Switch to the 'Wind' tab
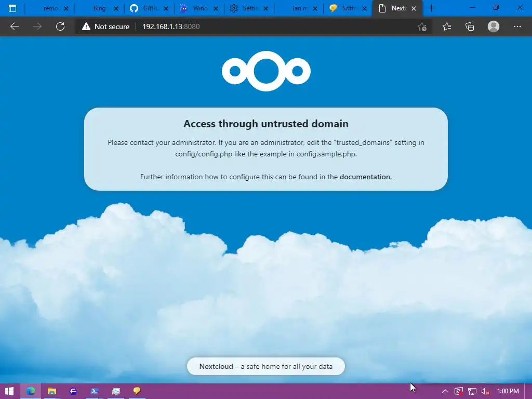Viewport: 532px width, 399px height. [x=199, y=8]
